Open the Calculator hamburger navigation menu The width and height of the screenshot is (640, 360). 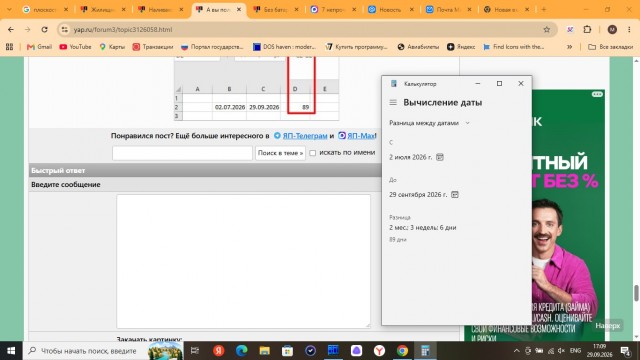tap(393, 102)
